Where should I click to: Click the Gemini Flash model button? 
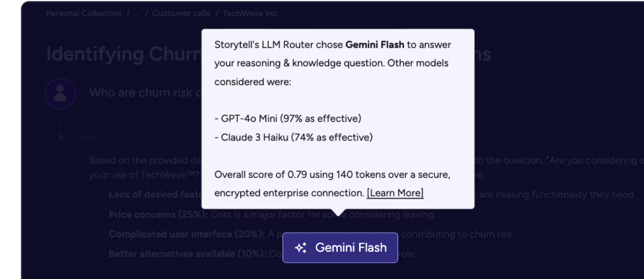tap(340, 248)
